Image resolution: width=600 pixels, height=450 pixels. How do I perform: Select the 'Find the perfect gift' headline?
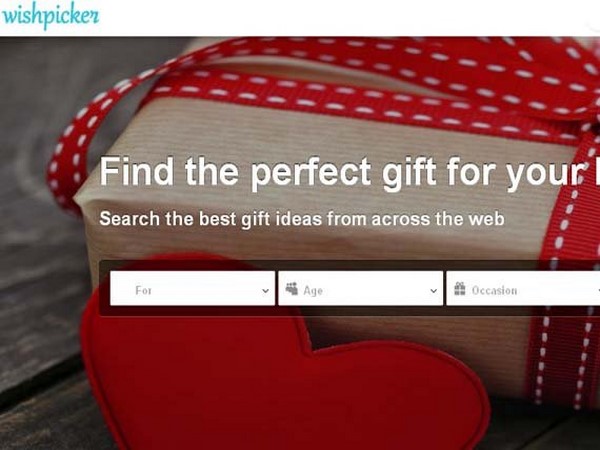tap(349, 173)
